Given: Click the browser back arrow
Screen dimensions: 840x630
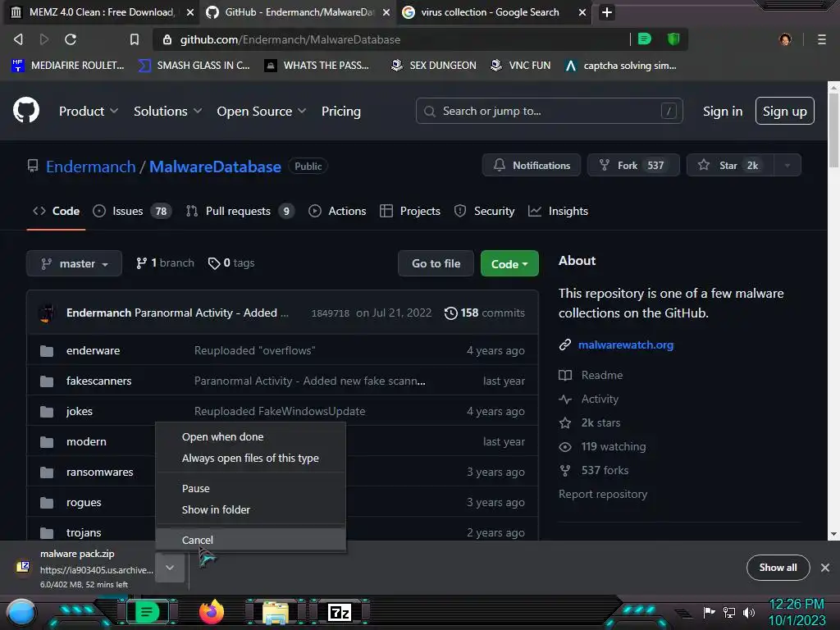Looking at the screenshot, I should click(18, 39).
